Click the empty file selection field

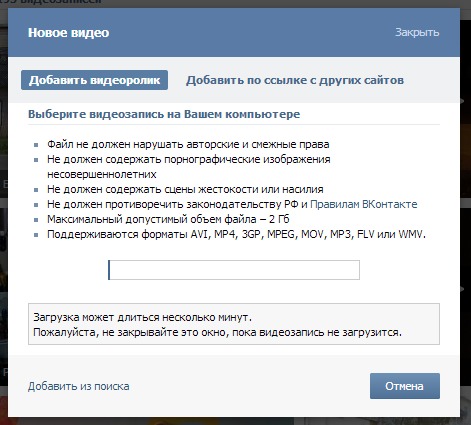pyautogui.click(x=234, y=270)
